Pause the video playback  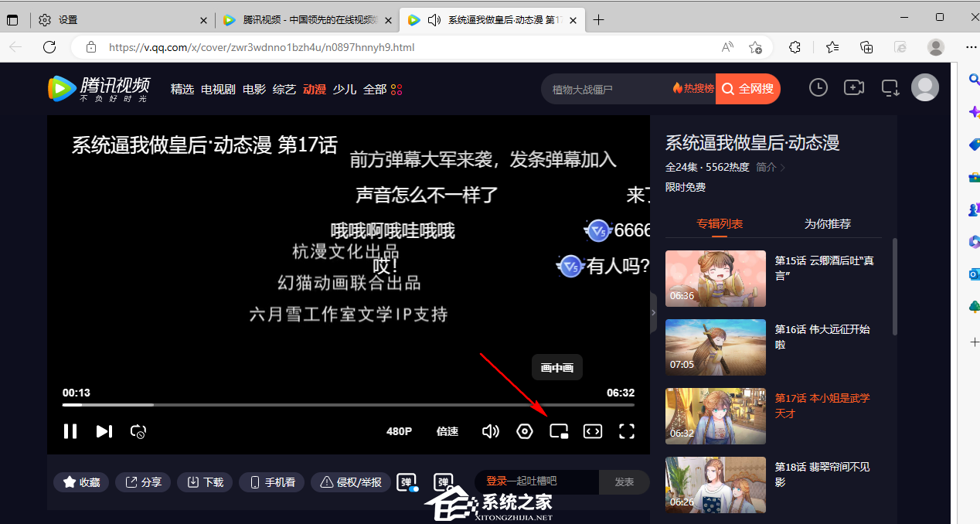click(70, 431)
